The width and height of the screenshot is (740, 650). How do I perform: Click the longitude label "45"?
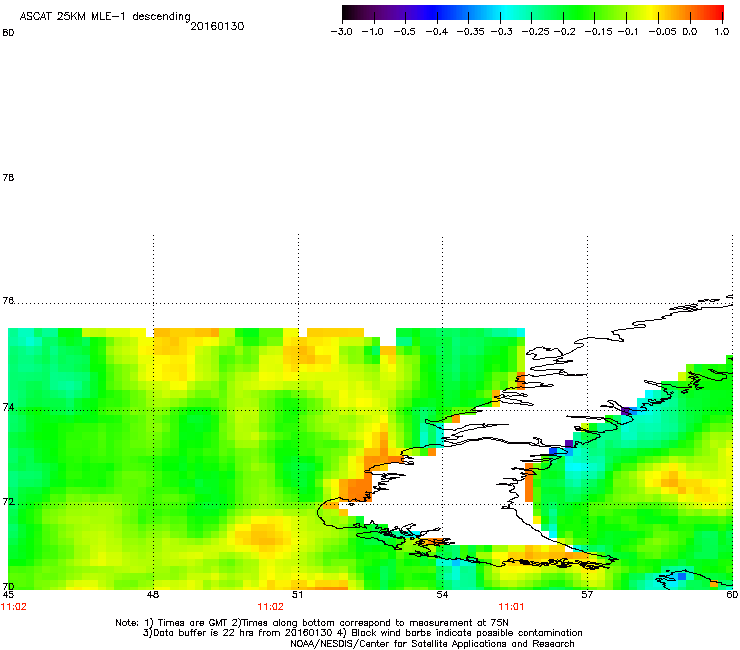point(8,595)
